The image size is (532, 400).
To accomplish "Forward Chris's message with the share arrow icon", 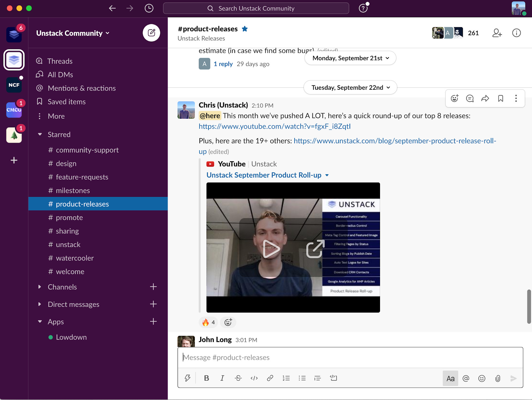I will (x=485, y=98).
